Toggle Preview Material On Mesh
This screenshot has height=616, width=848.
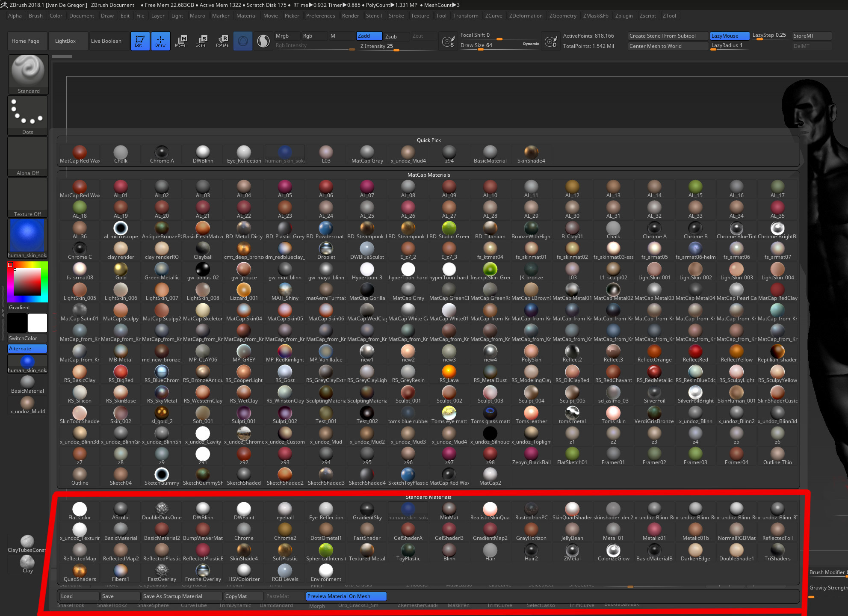coord(346,596)
